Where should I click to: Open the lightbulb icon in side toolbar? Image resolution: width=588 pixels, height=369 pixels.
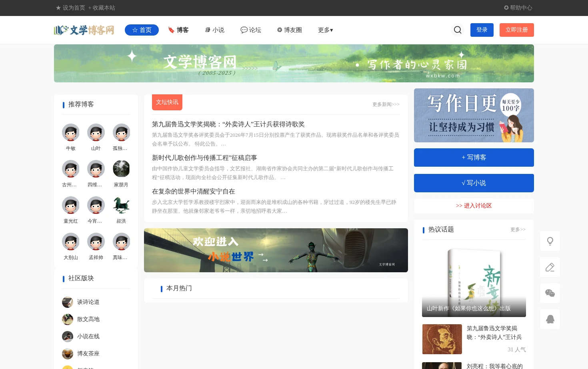pyautogui.click(x=550, y=241)
